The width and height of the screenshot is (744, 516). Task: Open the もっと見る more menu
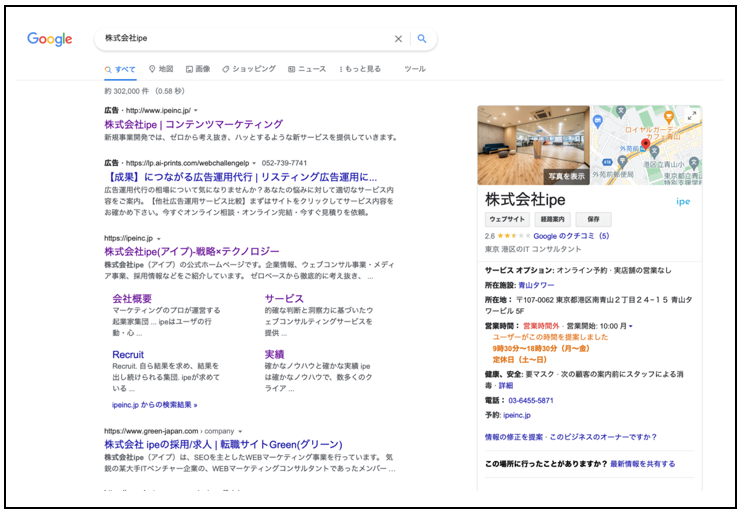(361, 69)
